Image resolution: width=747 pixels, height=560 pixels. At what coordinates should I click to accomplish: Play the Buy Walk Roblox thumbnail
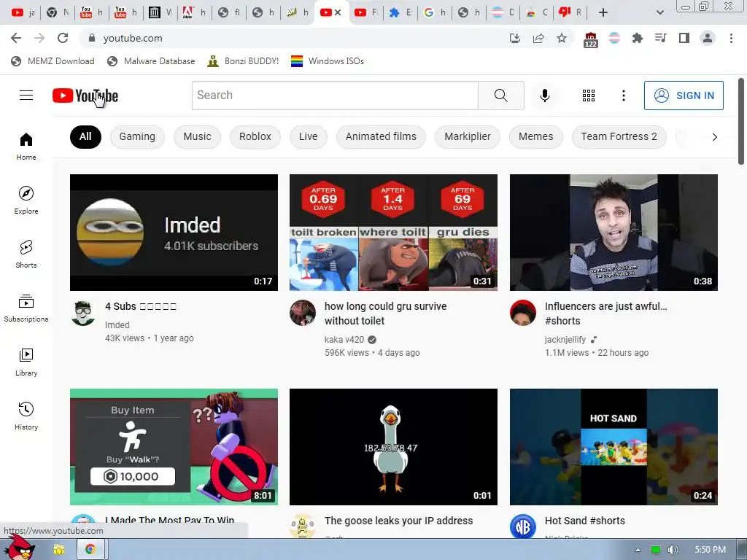[174, 447]
